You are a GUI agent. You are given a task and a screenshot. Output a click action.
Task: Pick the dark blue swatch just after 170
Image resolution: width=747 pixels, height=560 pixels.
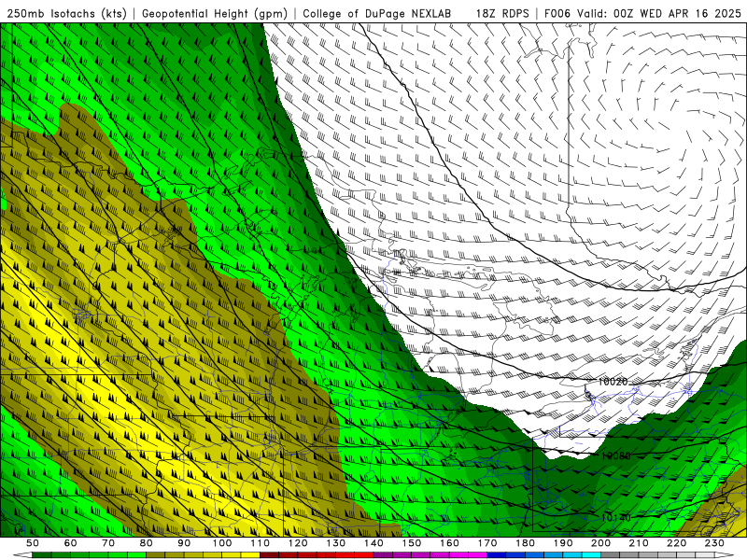coord(497,555)
